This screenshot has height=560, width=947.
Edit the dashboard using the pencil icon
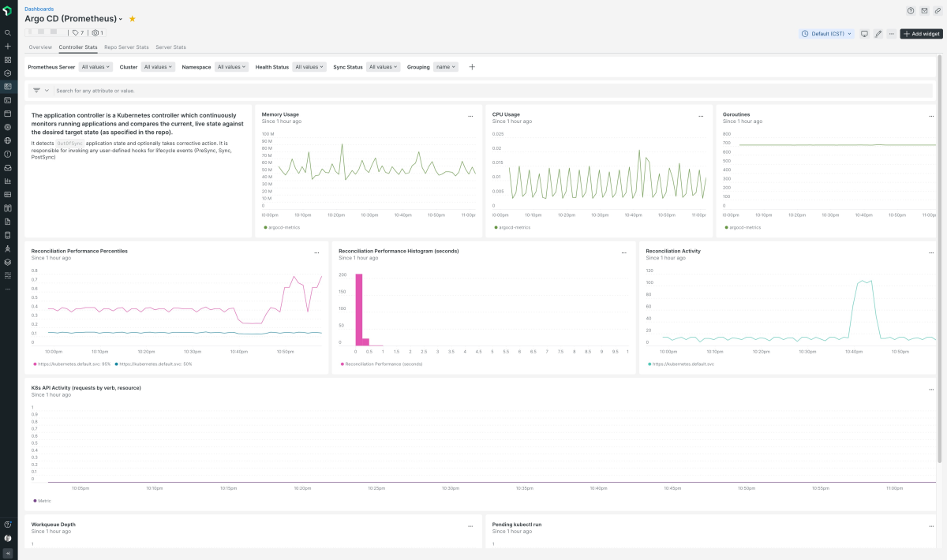pos(878,34)
